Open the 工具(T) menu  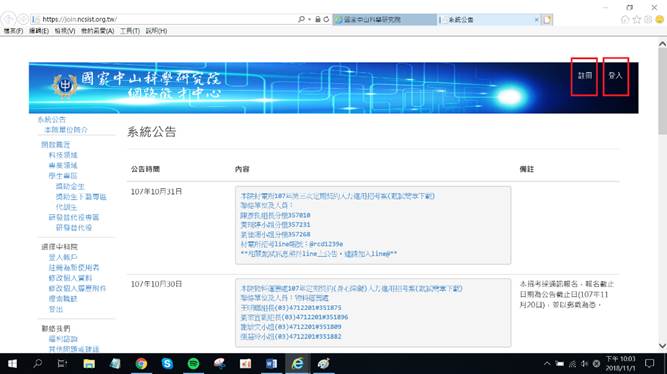(x=130, y=31)
